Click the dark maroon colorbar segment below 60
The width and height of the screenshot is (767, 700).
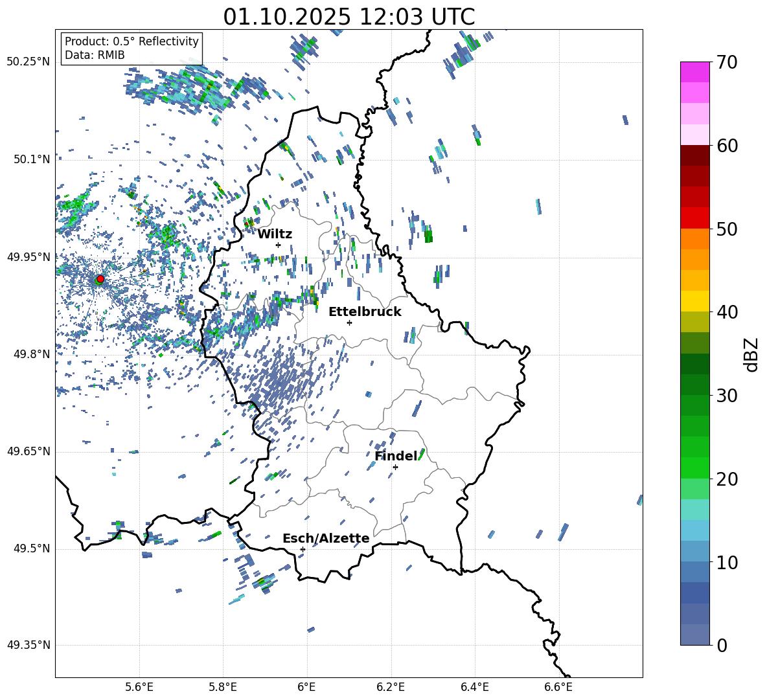(695, 155)
